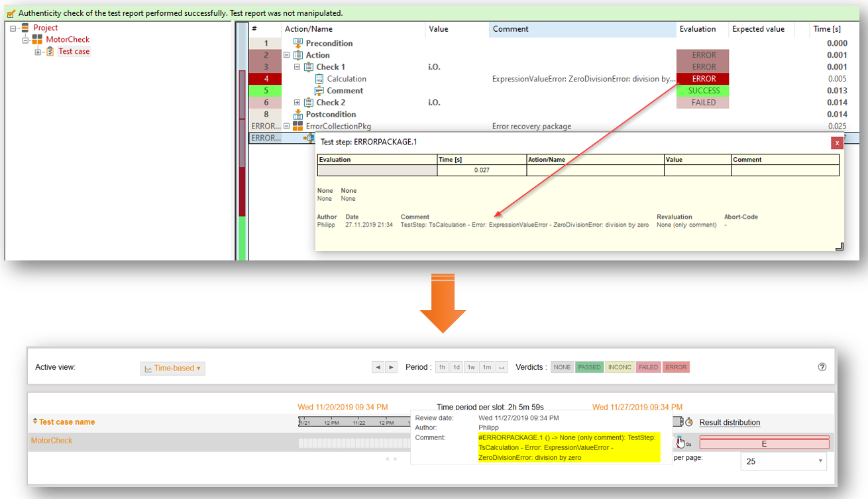Click the Postcondition block icon
This screenshot has width=868, height=499.
298,115
